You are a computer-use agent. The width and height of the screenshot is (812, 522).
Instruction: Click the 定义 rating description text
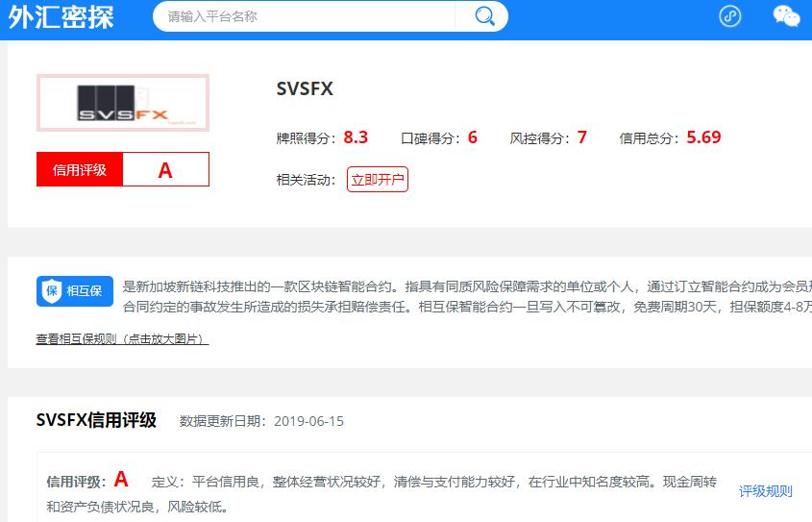[x=381, y=493]
